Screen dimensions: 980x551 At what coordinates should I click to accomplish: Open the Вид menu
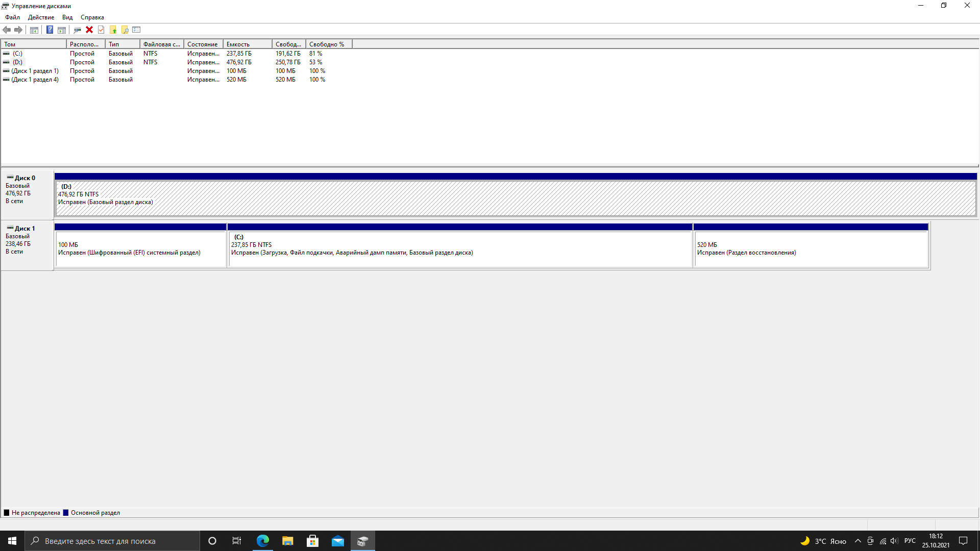point(67,17)
